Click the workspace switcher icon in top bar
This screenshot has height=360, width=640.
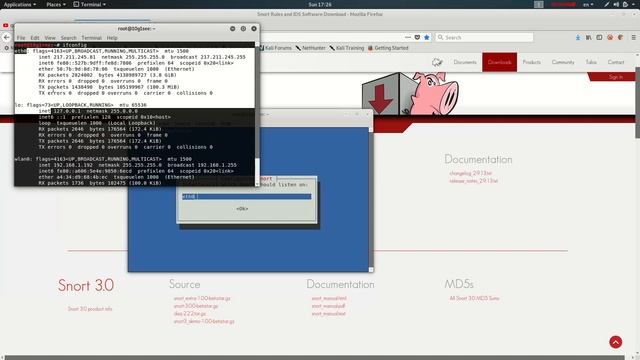point(539,4)
